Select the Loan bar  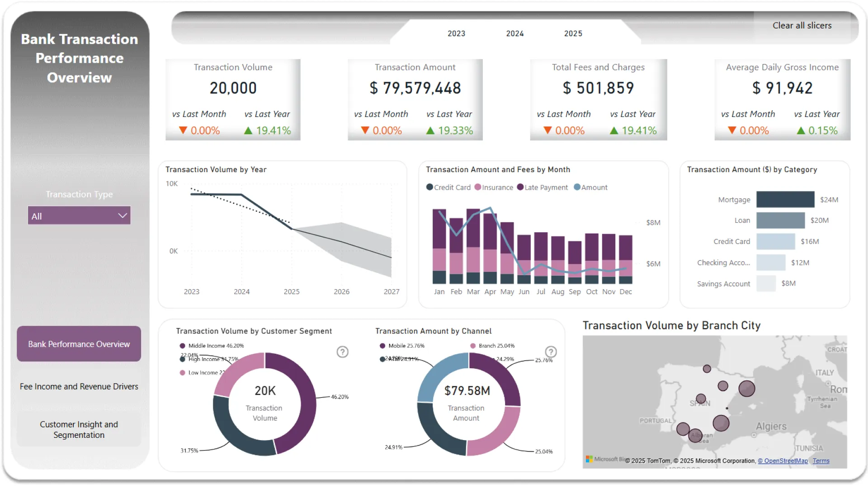click(x=781, y=221)
